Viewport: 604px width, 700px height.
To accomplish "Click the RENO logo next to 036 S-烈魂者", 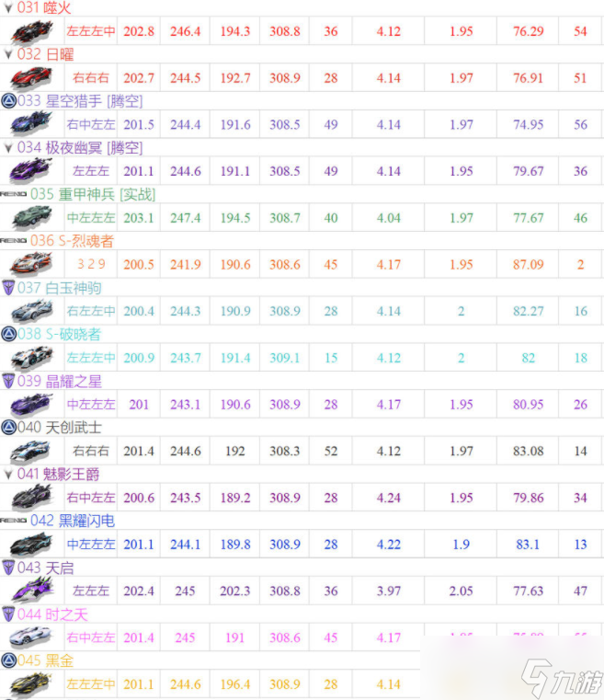I will click(x=14, y=240).
